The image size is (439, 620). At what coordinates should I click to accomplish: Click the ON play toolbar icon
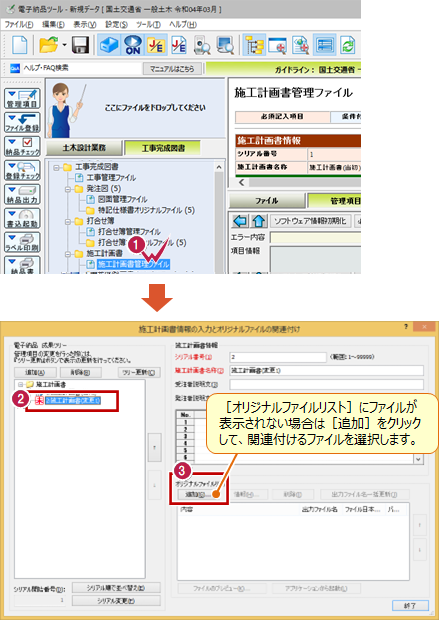point(132,45)
